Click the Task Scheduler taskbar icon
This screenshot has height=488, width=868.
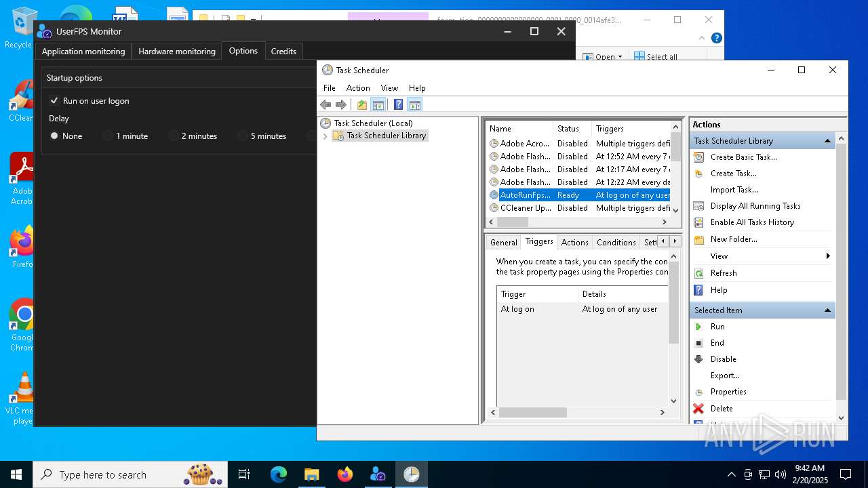point(412,474)
